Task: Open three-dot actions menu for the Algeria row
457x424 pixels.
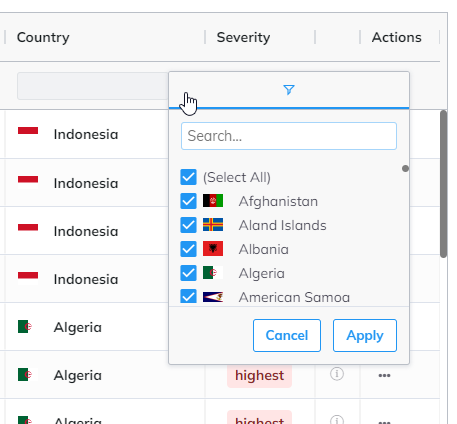Action: [x=384, y=375]
